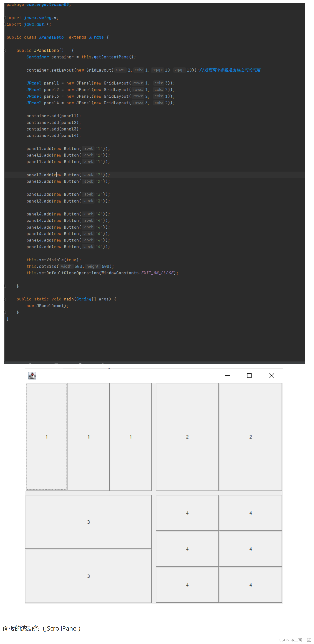Fold the main method via the gutter marker

coord(5,299)
